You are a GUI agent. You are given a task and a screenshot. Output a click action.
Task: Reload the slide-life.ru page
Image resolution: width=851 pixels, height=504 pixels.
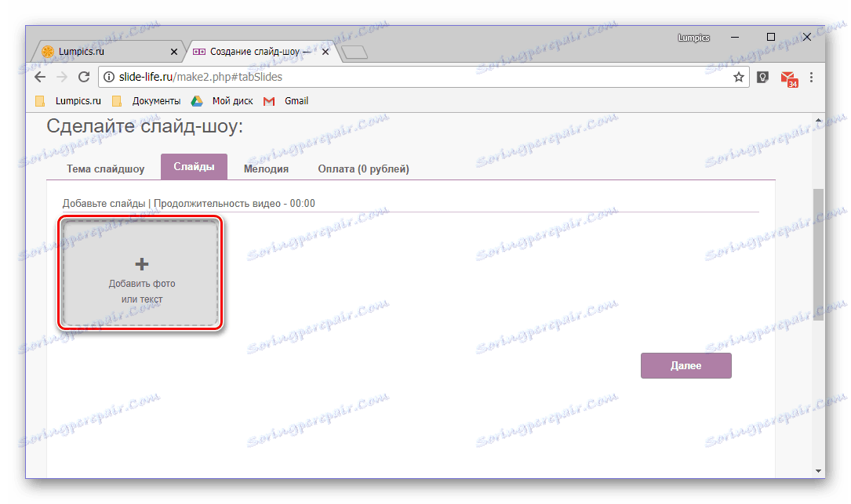click(84, 77)
